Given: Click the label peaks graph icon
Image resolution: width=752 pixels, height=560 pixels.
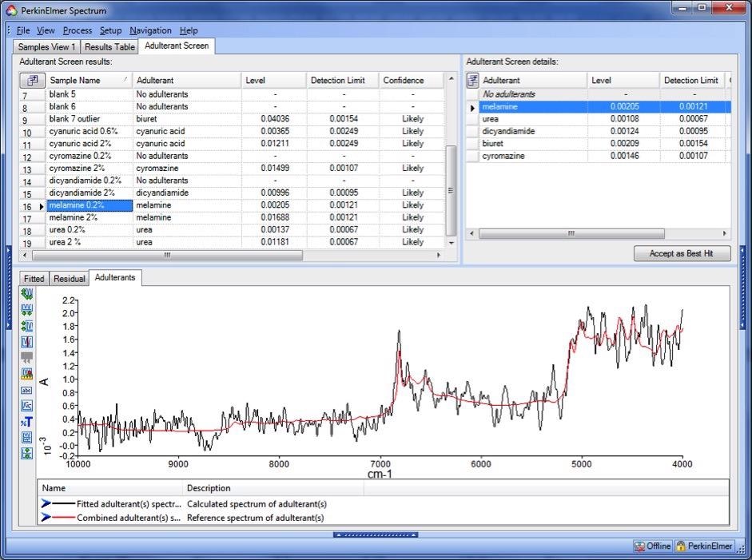Looking at the screenshot, I should pos(27,374).
